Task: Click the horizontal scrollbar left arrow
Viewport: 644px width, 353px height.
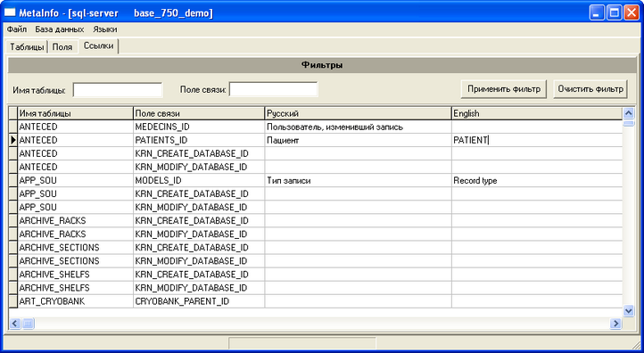Action: point(15,324)
